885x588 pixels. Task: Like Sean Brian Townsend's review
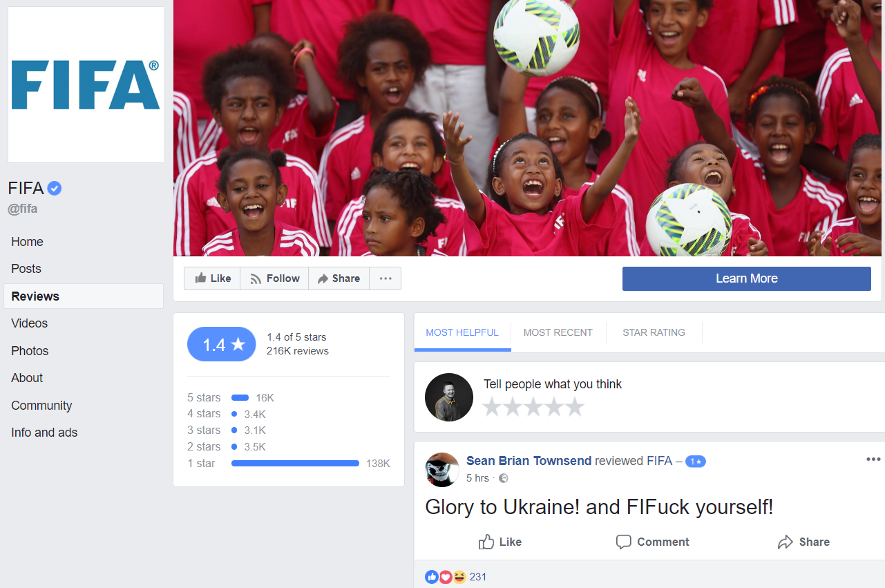500,542
